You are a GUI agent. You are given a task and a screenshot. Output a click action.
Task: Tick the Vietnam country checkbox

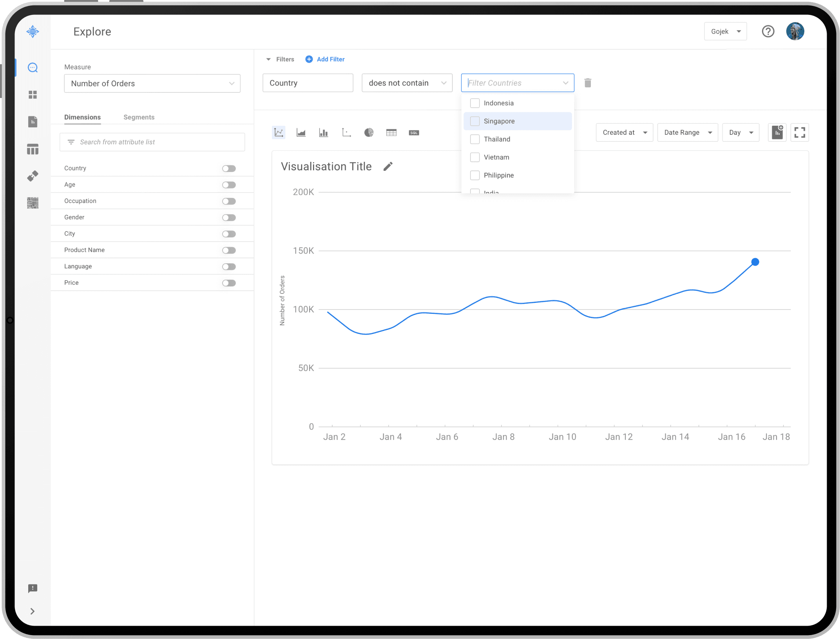(475, 157)
